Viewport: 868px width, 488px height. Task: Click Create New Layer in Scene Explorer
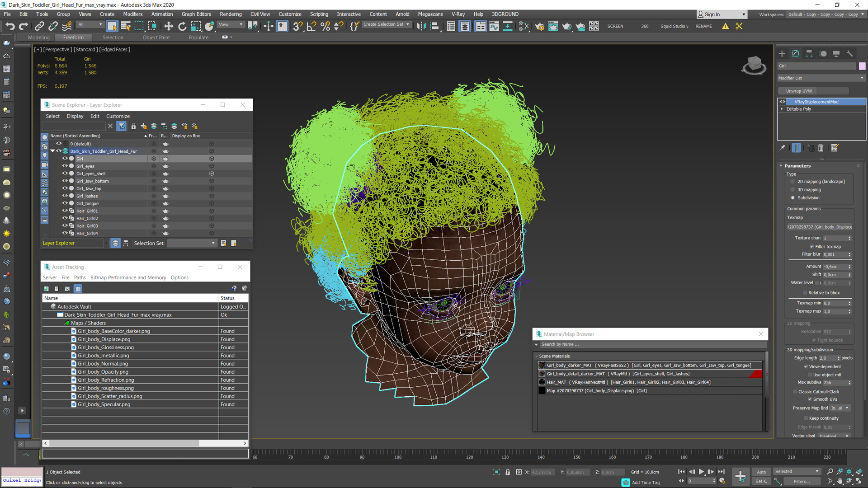tap(144, 126)
